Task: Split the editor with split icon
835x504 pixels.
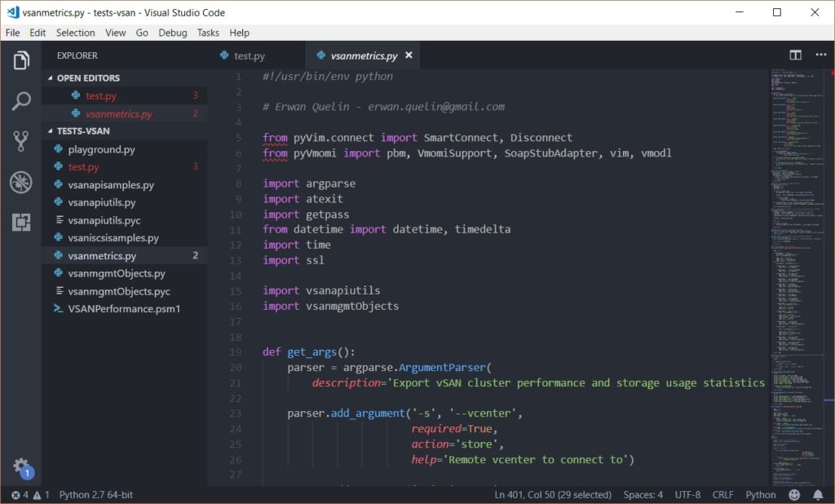Action: 796,55
